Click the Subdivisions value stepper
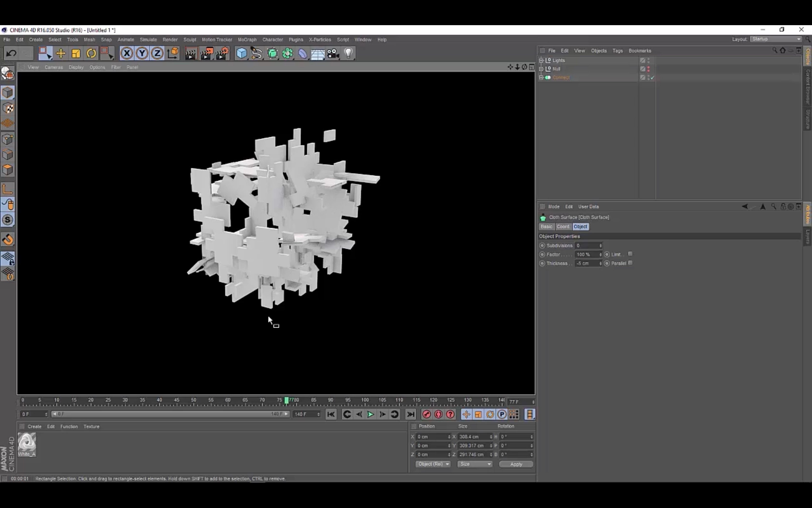The width and height of the screenshot is (812, 508). point(601,246)
